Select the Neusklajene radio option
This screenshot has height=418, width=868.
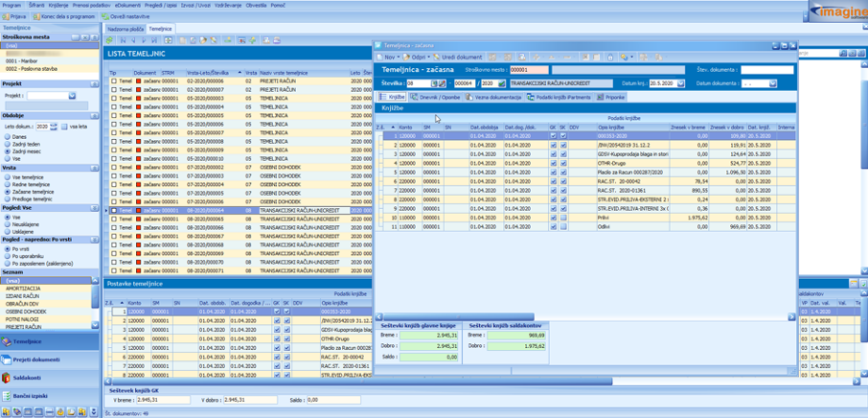pyautogui.click(x=22, y=224)
